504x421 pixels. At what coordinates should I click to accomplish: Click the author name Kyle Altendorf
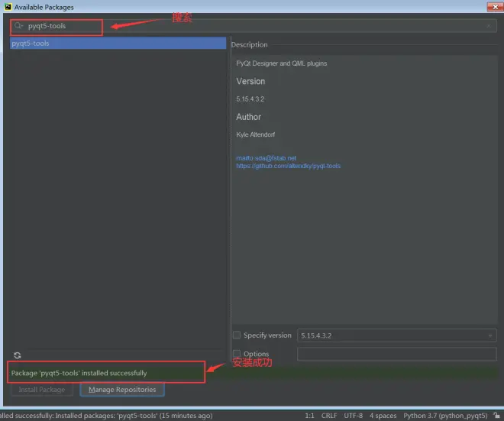[255, 134]
